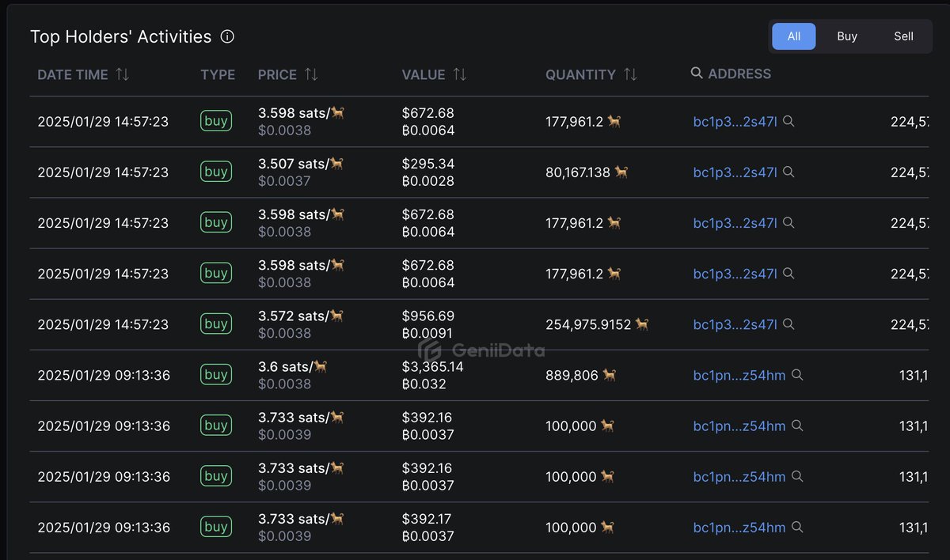Click the date in the 254,975.9152 quantity row
This screenshot has width=950, height=560.
tap(103, 324)
